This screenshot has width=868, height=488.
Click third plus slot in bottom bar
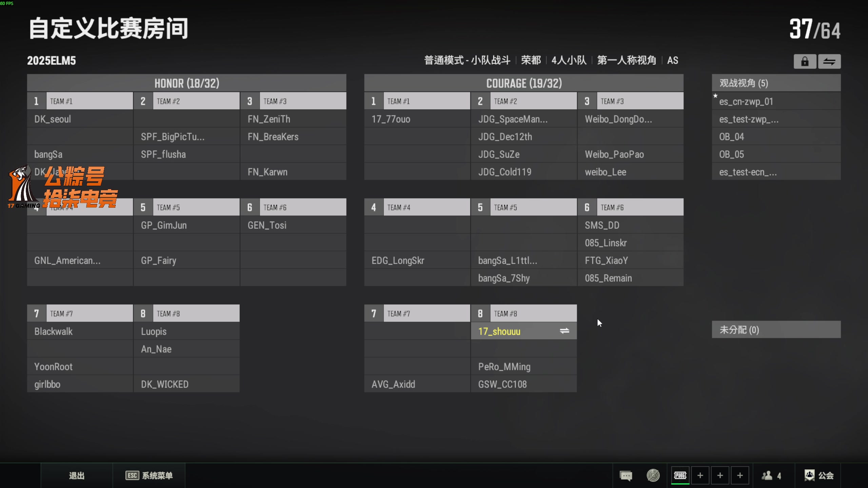740,475
